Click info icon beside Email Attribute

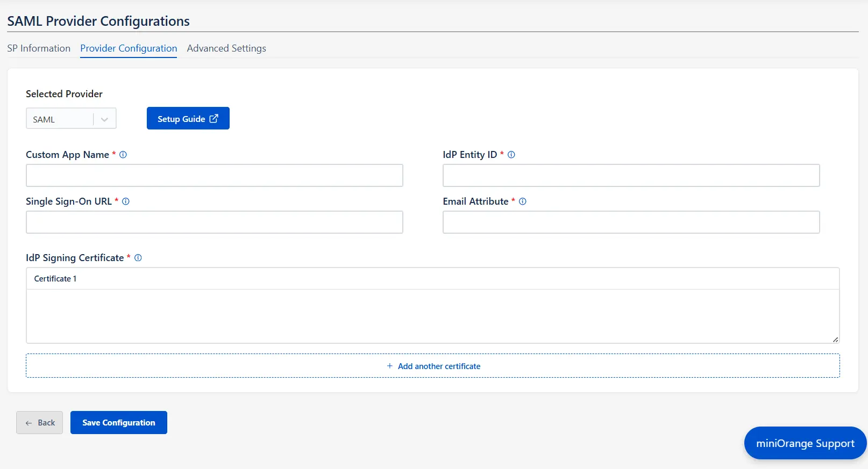pos(523,201)
